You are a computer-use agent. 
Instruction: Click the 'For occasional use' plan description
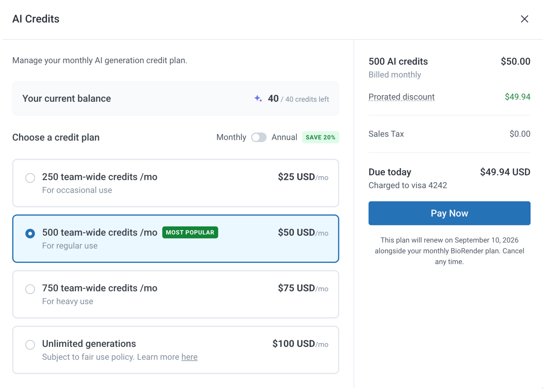[x=77, y=190]
